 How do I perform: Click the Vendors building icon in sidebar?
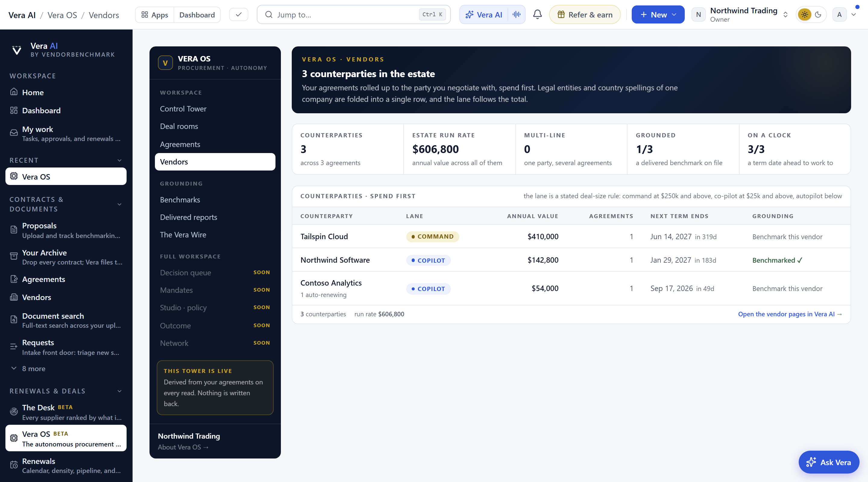(14, 297)
